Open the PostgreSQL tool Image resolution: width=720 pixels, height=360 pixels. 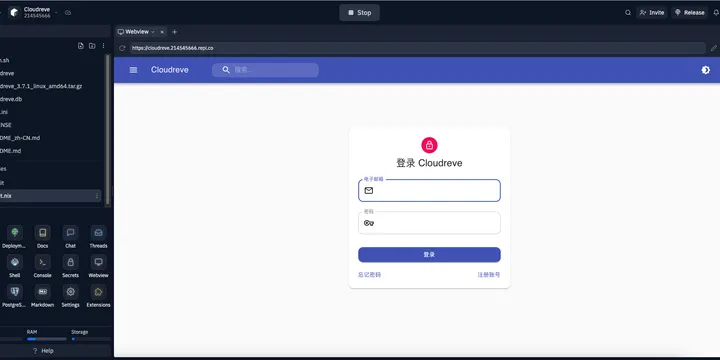(15, 292)
